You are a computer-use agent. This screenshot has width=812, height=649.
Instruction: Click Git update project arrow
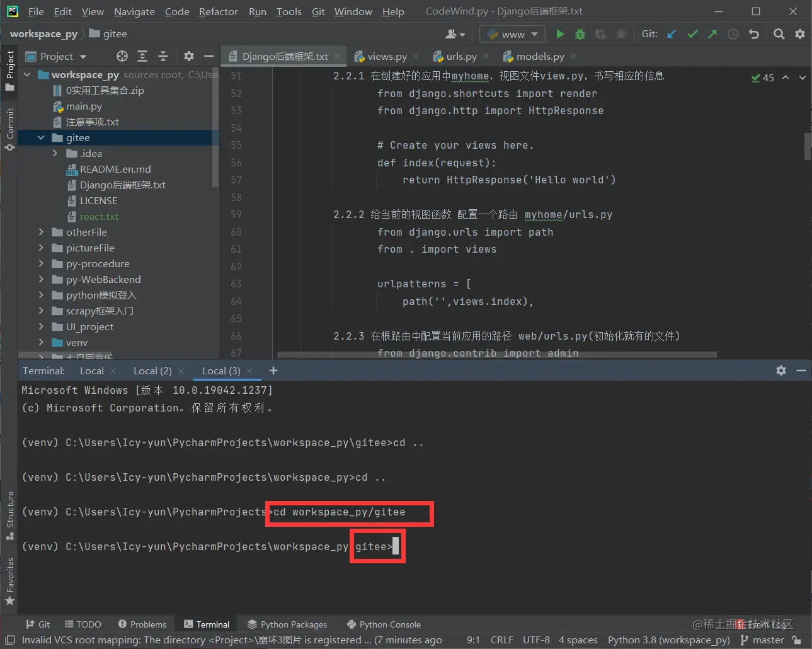pos(672,34)
